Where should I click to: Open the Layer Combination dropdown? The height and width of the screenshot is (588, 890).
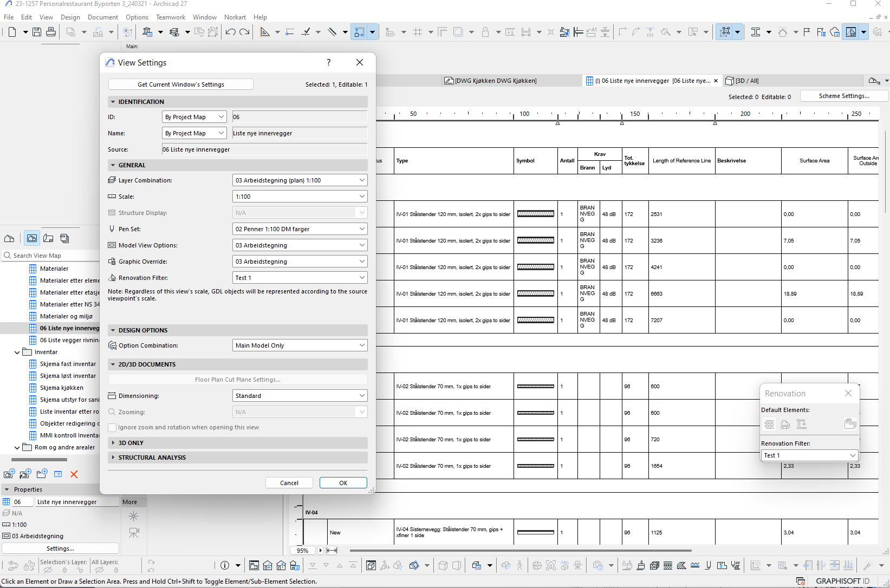pos(300,180)
